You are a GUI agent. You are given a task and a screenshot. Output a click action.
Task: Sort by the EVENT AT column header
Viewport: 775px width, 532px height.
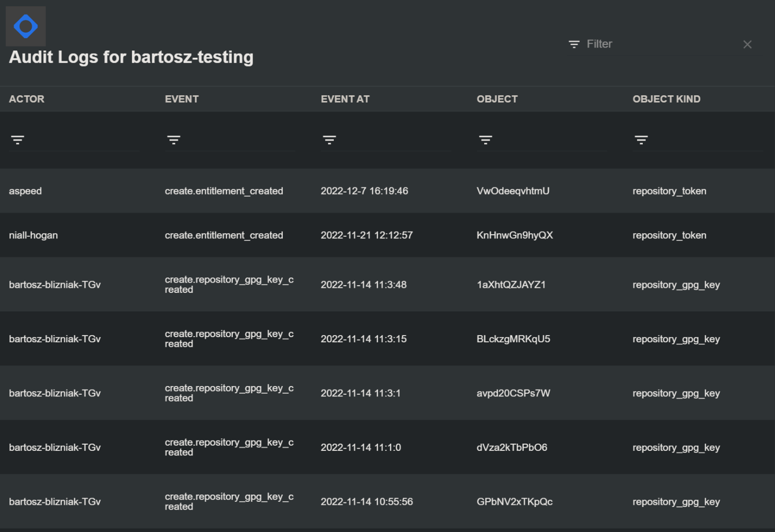[x=345, y=99]
